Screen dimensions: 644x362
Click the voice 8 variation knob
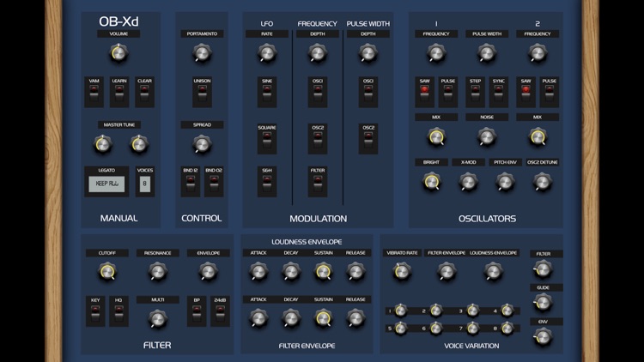pos(507,328)
